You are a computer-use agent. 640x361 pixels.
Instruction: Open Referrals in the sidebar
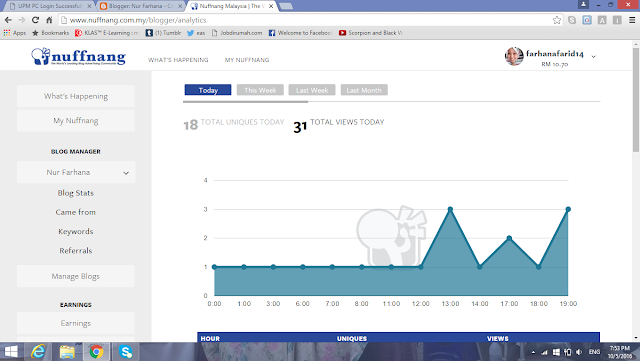[76, 250]
